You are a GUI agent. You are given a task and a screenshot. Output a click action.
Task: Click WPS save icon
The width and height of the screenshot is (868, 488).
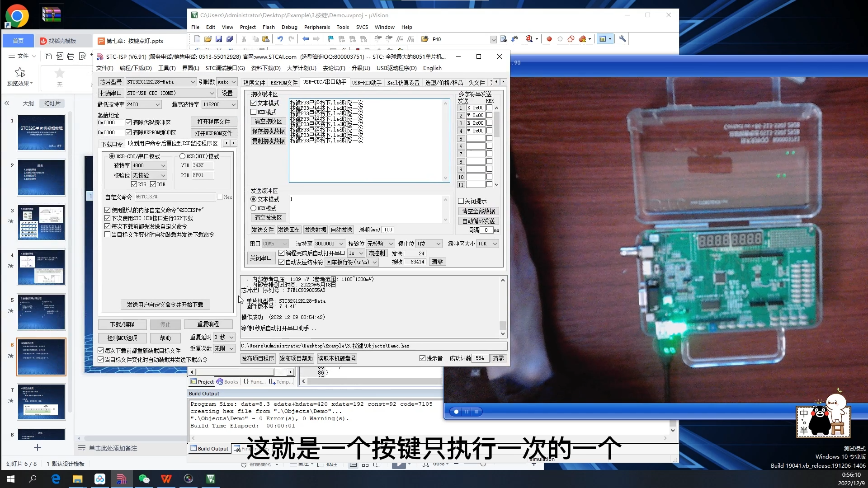tap(48, 56)
